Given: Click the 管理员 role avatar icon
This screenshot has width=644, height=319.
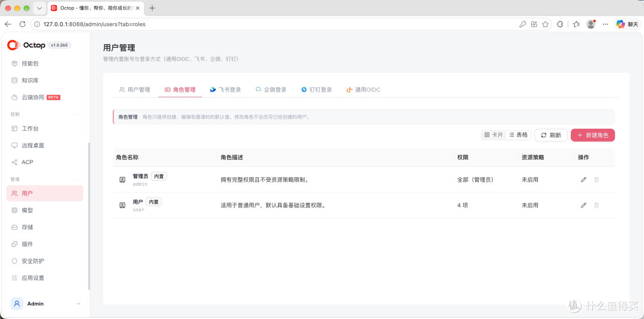Looking at the screenshot, I should (122, 180).
